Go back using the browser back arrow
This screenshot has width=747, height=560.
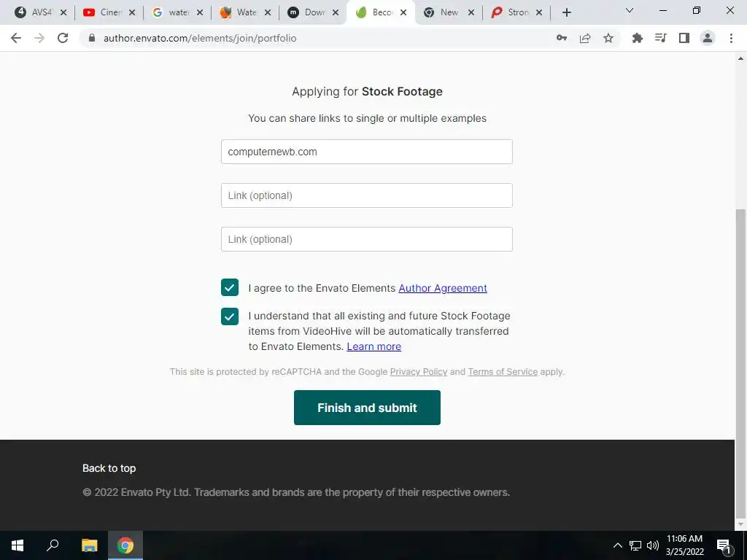click(16, 38)
